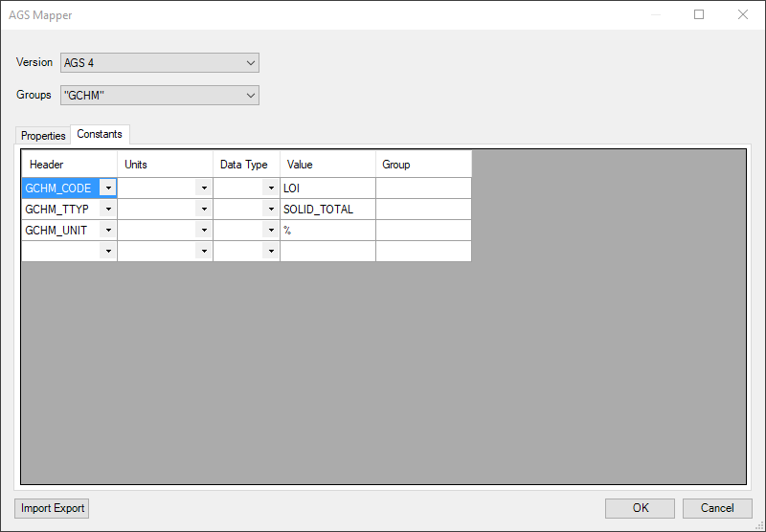Expand header dropdown for GCHM_CODE row

(108, 188)
